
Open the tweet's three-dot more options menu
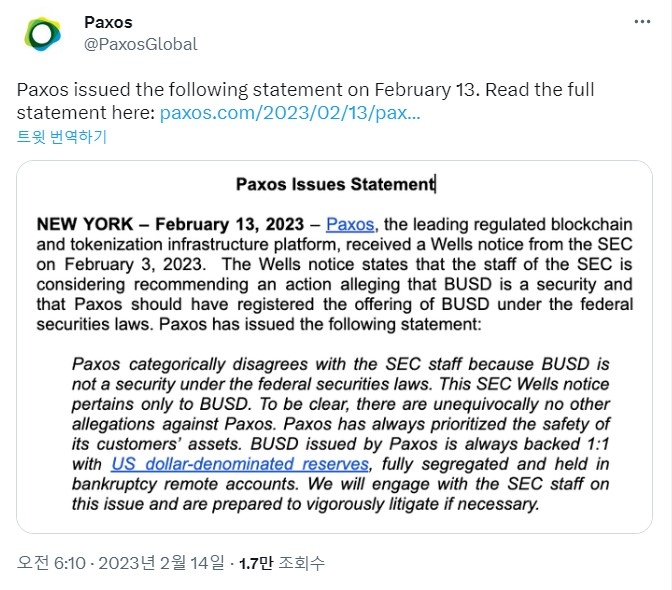[642, 21]
